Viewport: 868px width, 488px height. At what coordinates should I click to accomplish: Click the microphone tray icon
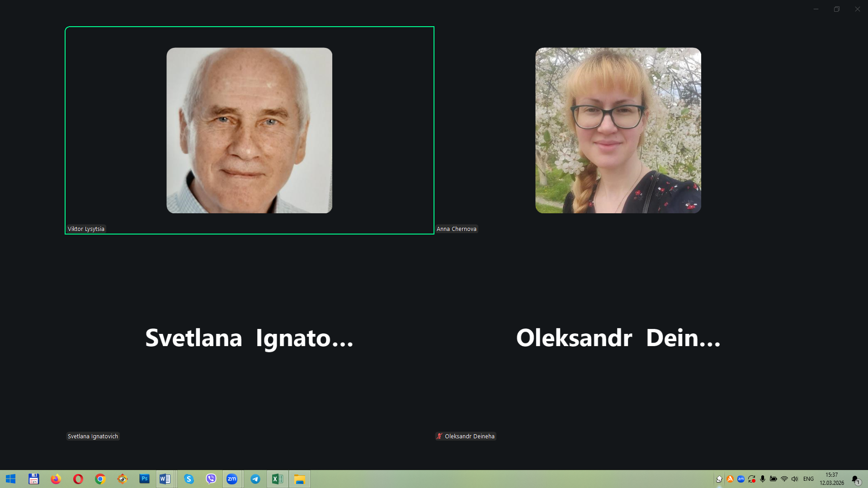pyautogui.click(x=763, y=479)
